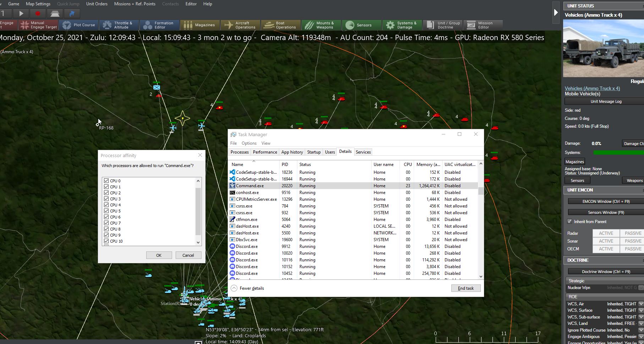Open Systems & Damage window
The height and width of the screenshot is (344, 644).
(x=401, y=25)
